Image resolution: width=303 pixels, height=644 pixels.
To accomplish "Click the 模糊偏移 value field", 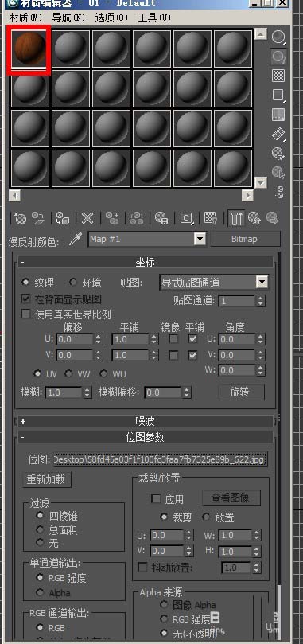I will pos(163,392).
